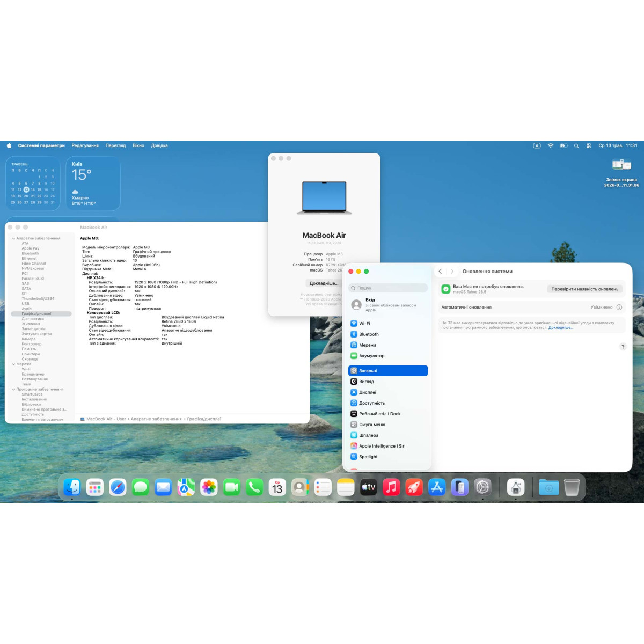The width and height of the screenshot is (644, 644).
Task: Click the date and time in menu bar
Action: (x=618, y=145)
